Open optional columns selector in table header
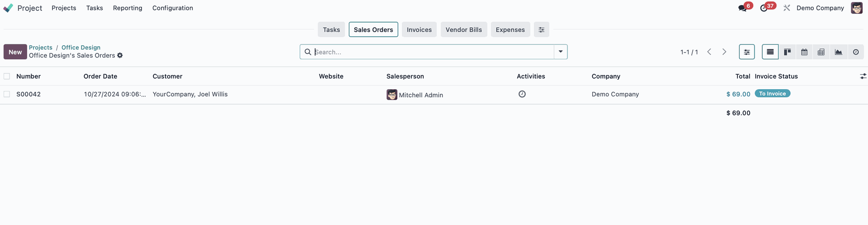Viewport: 868px width, 225px height. tap(863, 76)
